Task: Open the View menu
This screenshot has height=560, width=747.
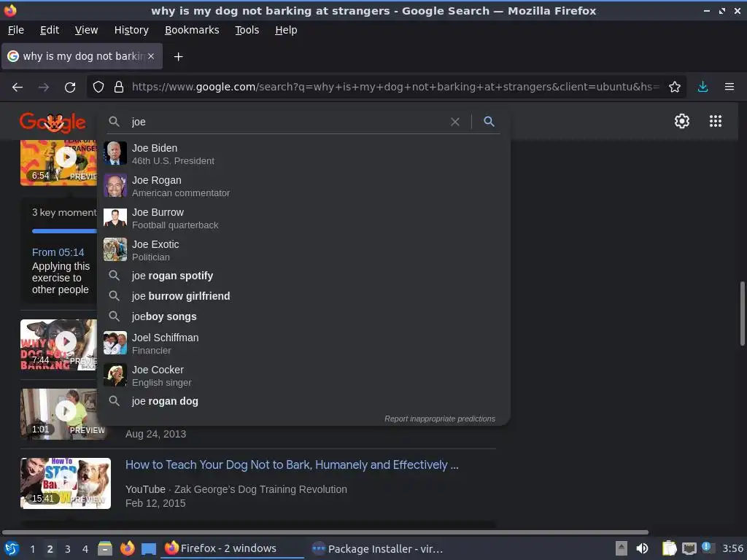Action: [86, 30]
